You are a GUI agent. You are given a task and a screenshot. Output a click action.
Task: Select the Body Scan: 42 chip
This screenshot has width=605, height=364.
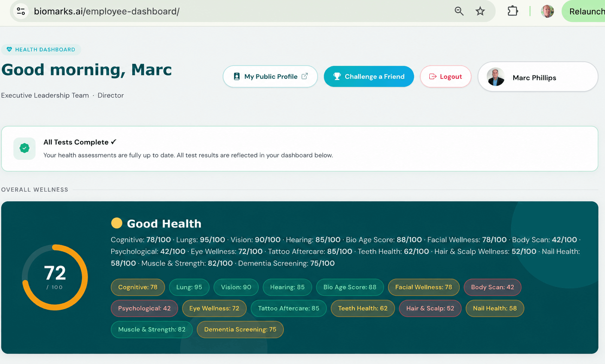492,287
